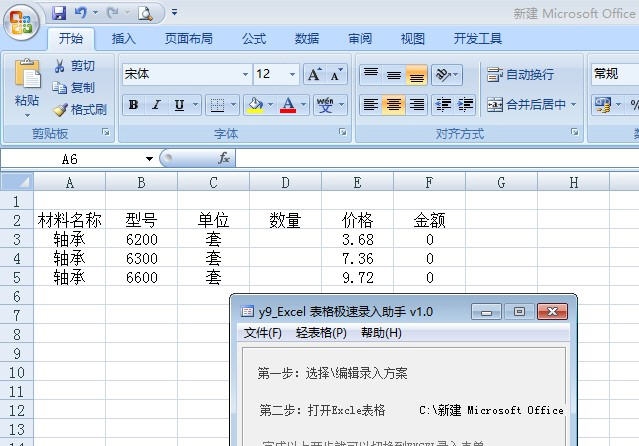Open alignment 对齐方式 dialog launcher
The height and width of the screenshot is (446, 639).
(x=575, y=132)
